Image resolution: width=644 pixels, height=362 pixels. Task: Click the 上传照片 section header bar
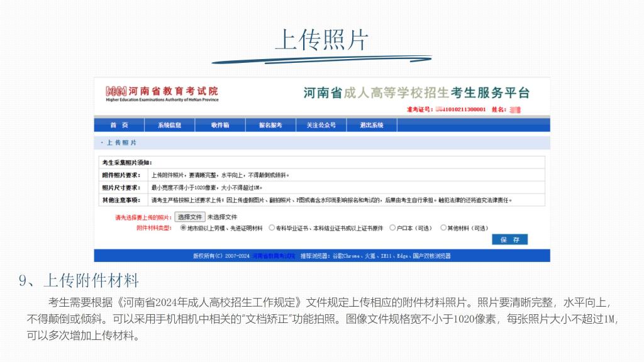tap(321, 143)
